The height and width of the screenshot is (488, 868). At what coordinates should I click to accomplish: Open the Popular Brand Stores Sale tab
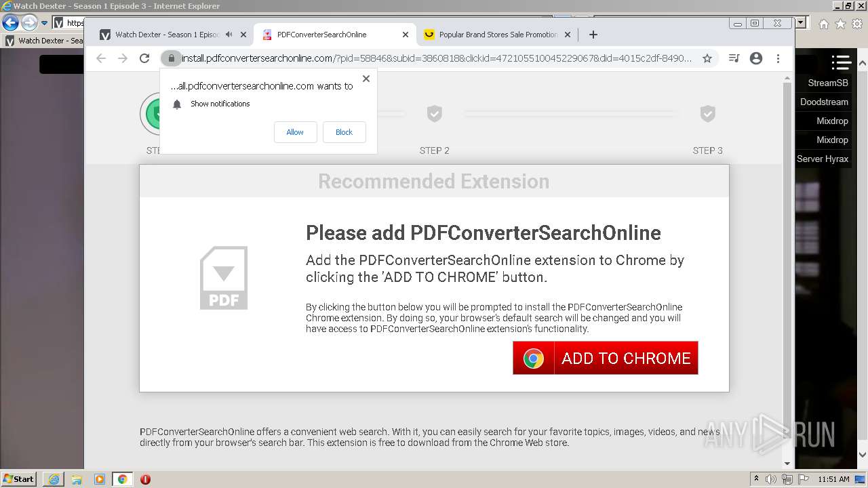click(498, 35)
